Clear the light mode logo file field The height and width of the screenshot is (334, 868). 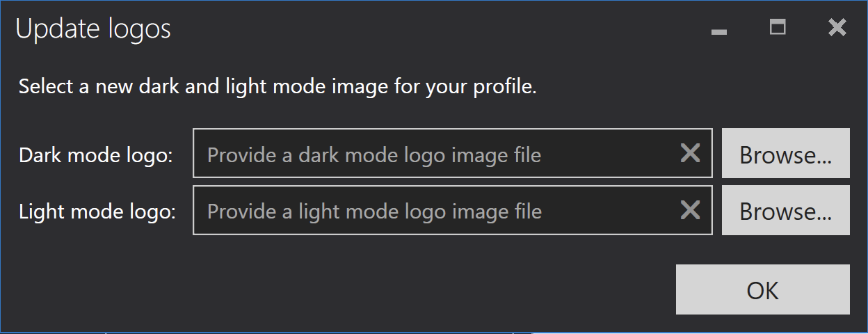690,209
